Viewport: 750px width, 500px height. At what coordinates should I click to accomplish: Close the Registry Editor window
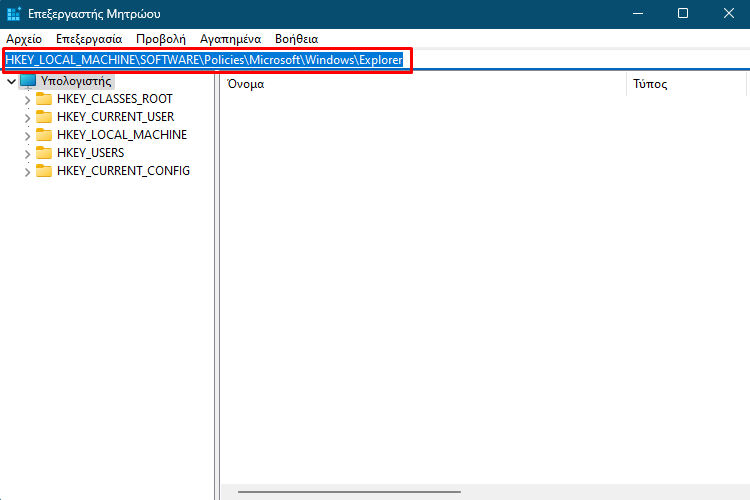pyautogui.click(x=728, y=13)
